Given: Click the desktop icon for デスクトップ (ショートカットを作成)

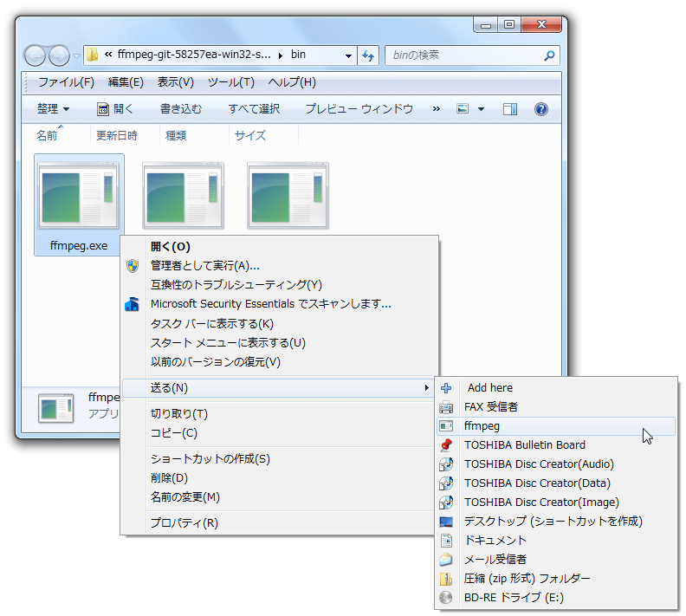Looking at the screenshot, I should 446,522.
